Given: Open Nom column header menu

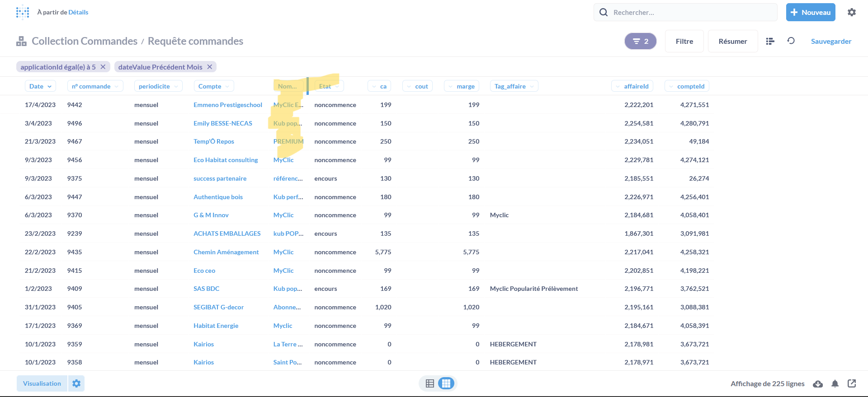Looking at the screenshot, I should (288, 86).
